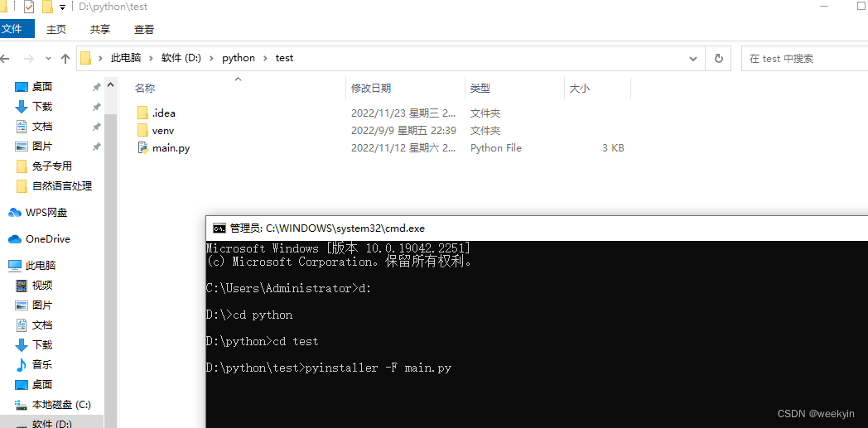The image size is (868, 428).
Task: Select the main.py Python file icon
Action: pos(142,148)
